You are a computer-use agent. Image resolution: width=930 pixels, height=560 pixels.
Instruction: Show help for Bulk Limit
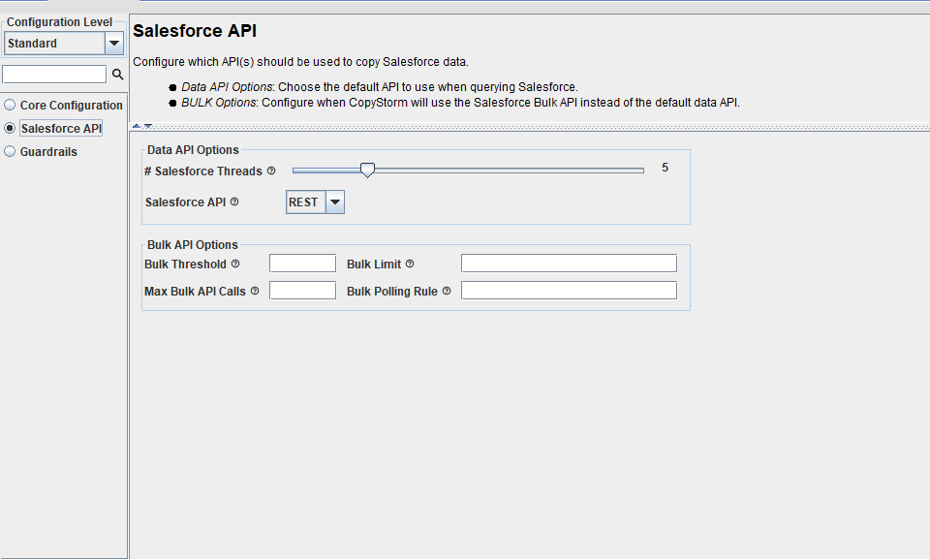click(410, 264)
